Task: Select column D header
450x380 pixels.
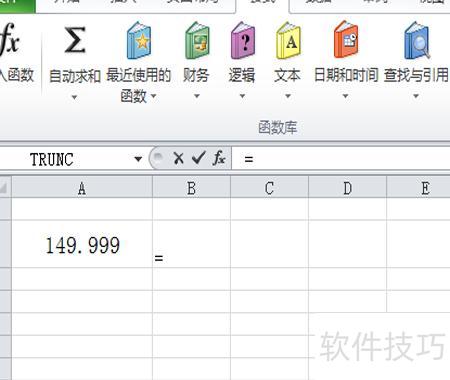Action: pyautogui.click(x=347, y=188)
